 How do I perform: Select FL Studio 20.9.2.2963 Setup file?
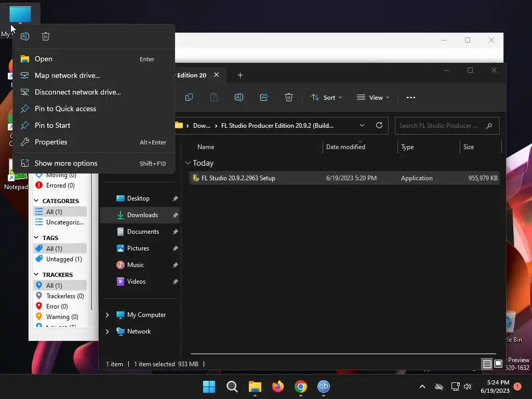coord(344,178)
